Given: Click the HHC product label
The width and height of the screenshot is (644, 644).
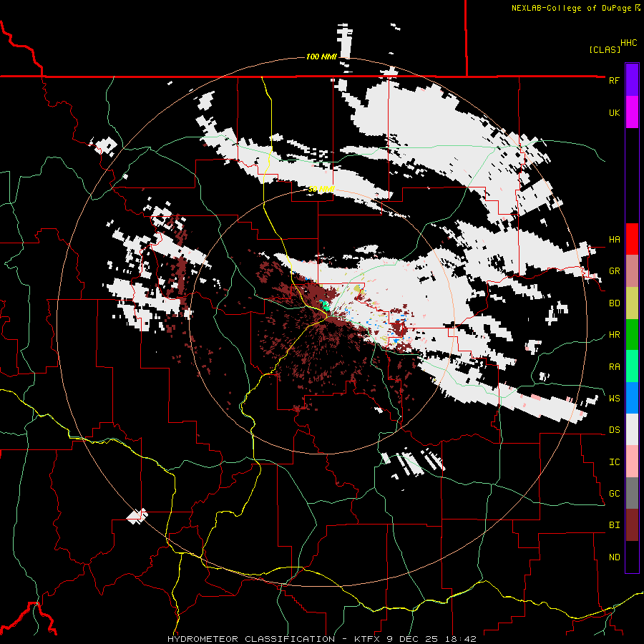Looking at the screenshot, I should tap(629, 43).
